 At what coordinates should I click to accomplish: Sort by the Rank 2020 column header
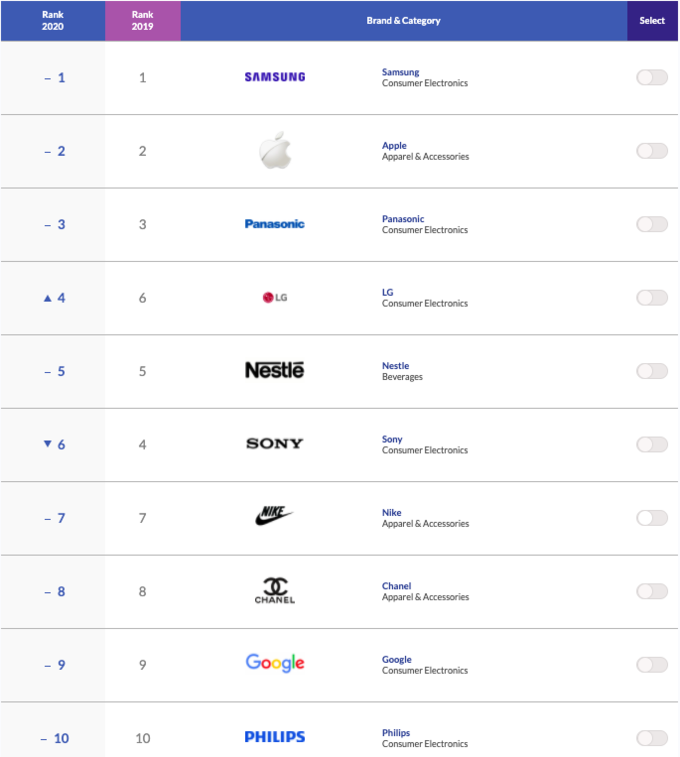(53, 21)
